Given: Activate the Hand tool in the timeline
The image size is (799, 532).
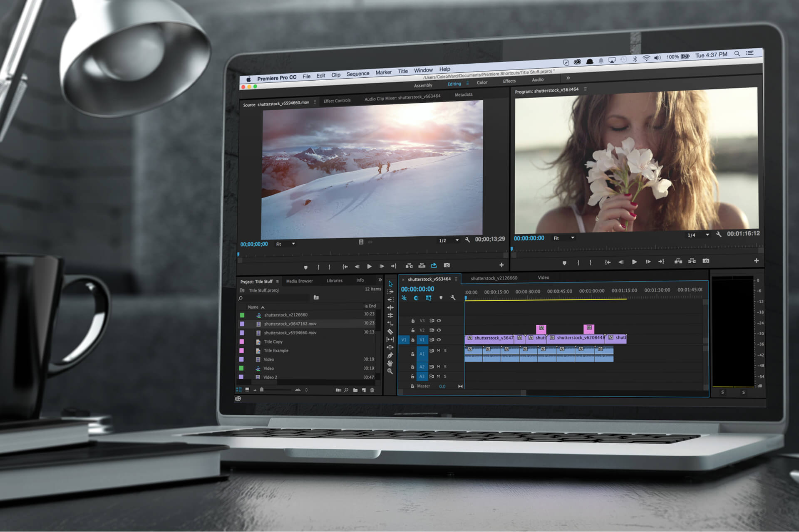Looking at the screenshot, I should [x=390, y=363].
